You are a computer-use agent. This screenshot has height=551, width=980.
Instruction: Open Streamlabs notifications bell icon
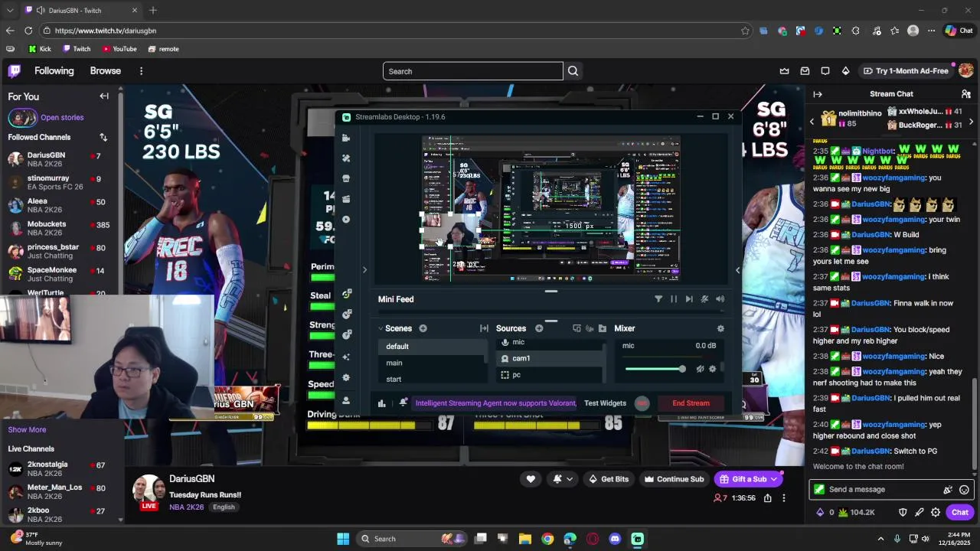pyautogui.click(x=403, y=403)
